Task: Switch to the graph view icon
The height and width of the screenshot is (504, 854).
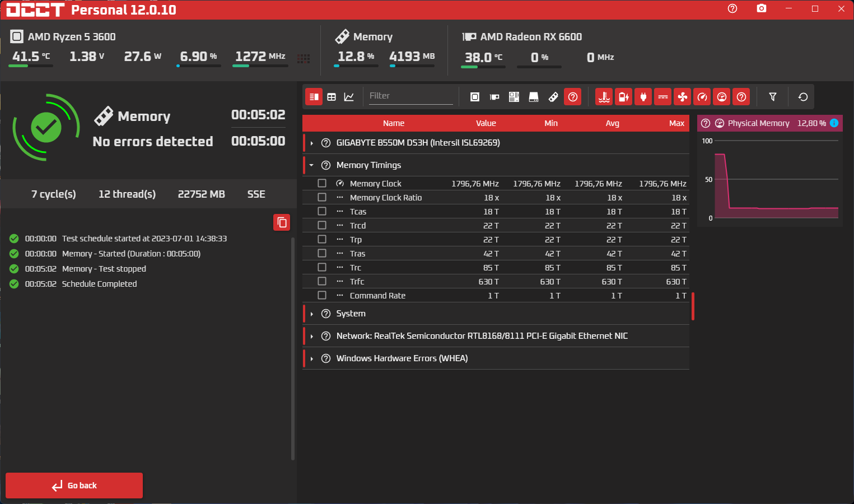Action: (349, 97)
